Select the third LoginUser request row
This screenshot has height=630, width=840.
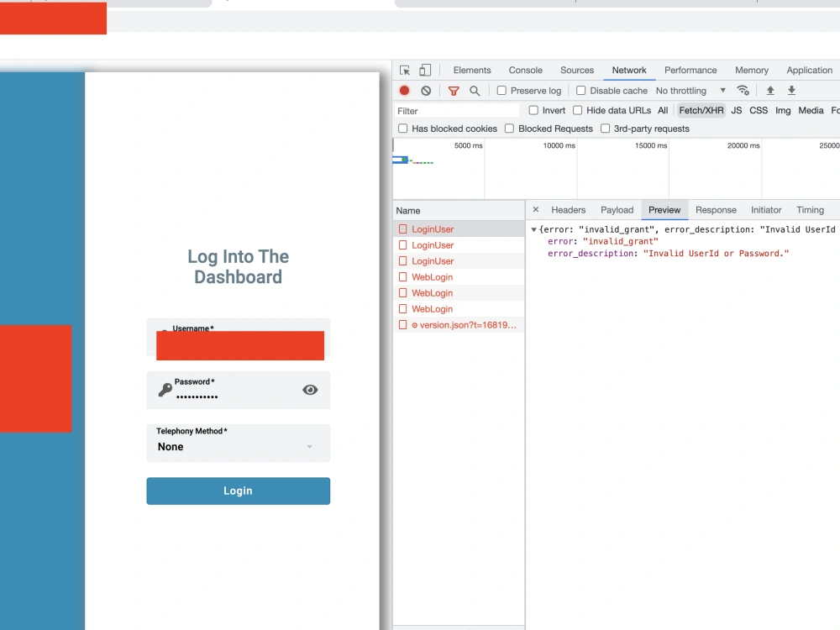[459, 261]
